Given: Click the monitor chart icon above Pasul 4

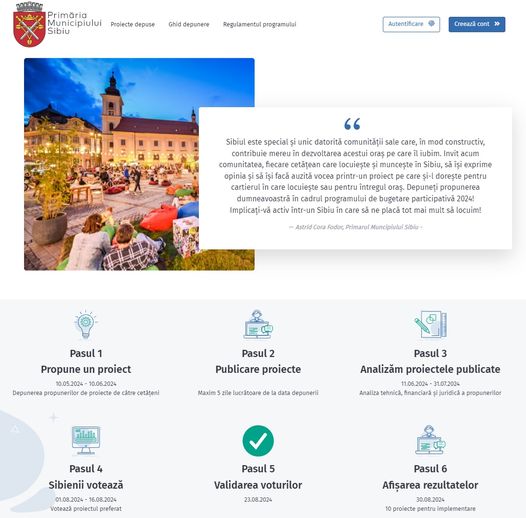Looking at the screenshot, I should coord(86,441).
